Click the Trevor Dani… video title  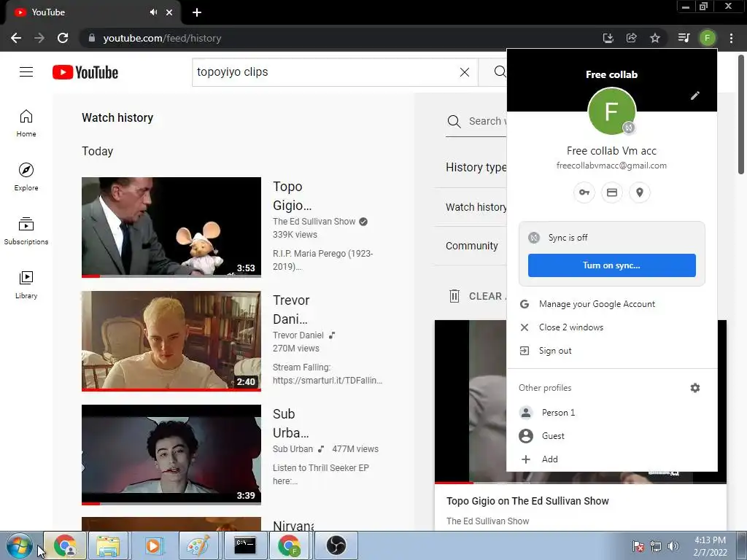[x=291, y=309]
